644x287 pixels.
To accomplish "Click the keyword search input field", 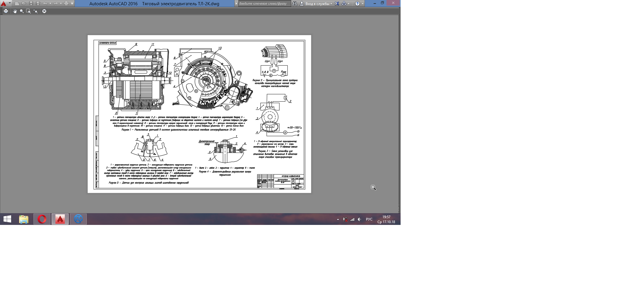I will (x=263, y=4).
